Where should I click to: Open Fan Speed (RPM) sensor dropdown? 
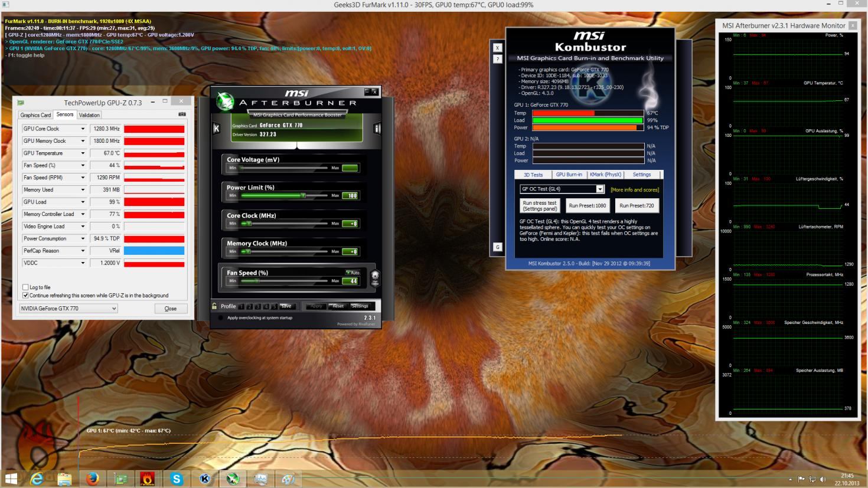pyautogui.click(x=83, y=178)
